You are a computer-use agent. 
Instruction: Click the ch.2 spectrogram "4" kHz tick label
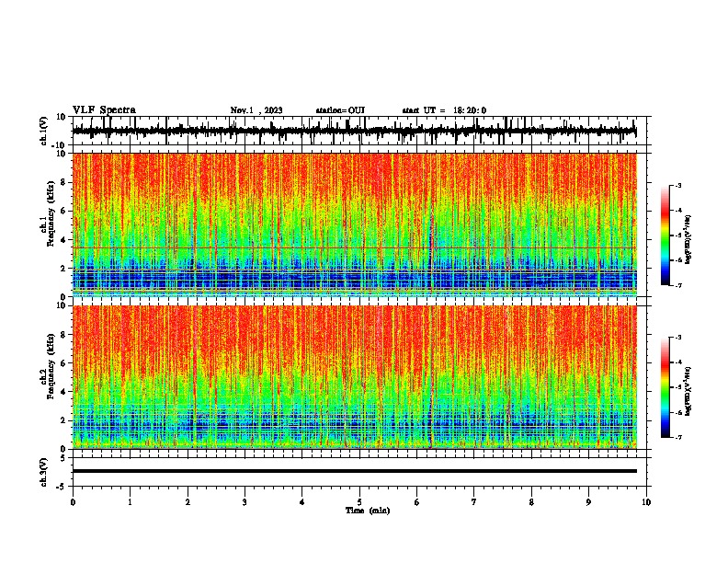coord(63,392)
